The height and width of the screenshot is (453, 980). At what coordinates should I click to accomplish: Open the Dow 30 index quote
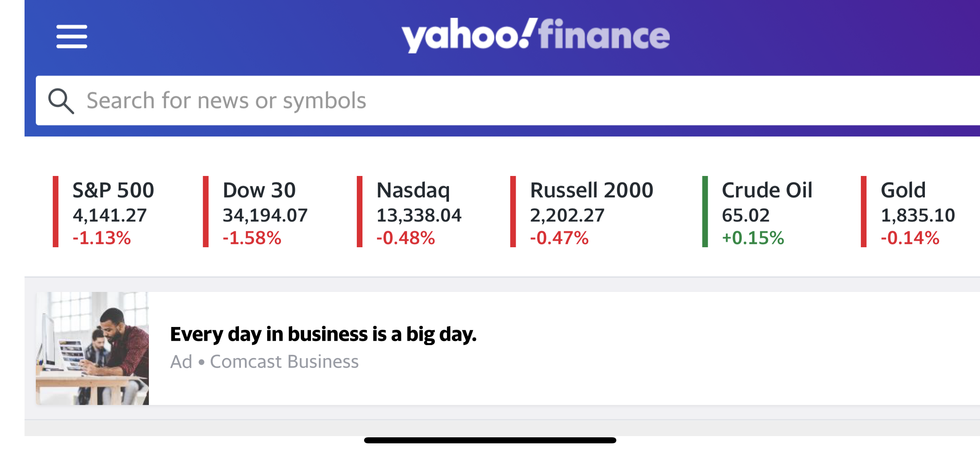[x=259, y=190]
